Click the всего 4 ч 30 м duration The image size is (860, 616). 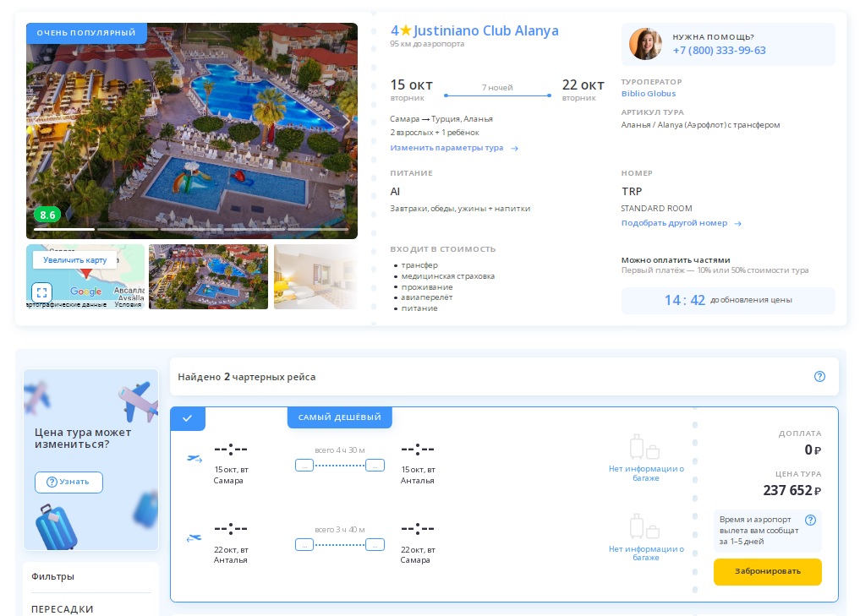(339, 450)
